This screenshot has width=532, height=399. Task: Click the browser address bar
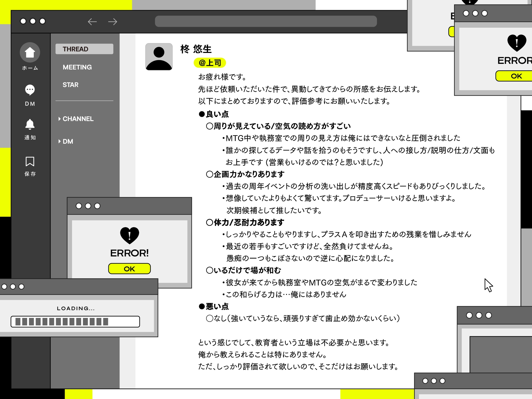(266, 21)
